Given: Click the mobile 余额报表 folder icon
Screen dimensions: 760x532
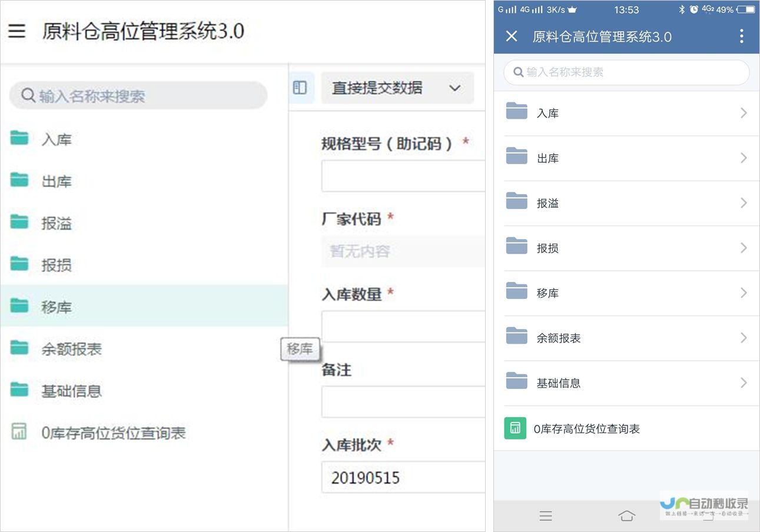Looking at the screenshot, I should click(517, 335).
